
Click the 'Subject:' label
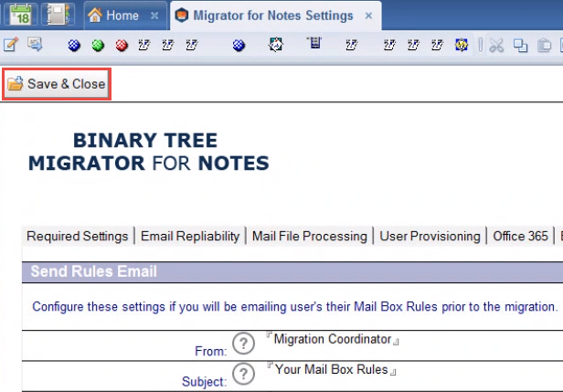[x=205, y=382]
